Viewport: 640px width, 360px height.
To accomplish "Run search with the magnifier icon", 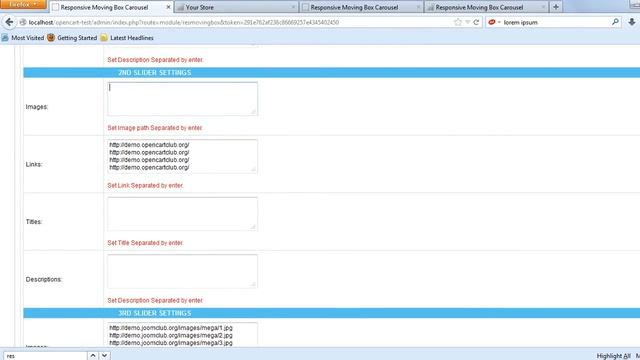I will 615,22.
